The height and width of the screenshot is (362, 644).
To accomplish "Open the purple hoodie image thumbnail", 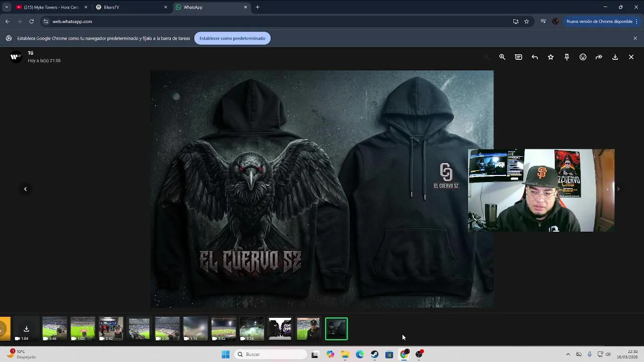I will [280, 329].
